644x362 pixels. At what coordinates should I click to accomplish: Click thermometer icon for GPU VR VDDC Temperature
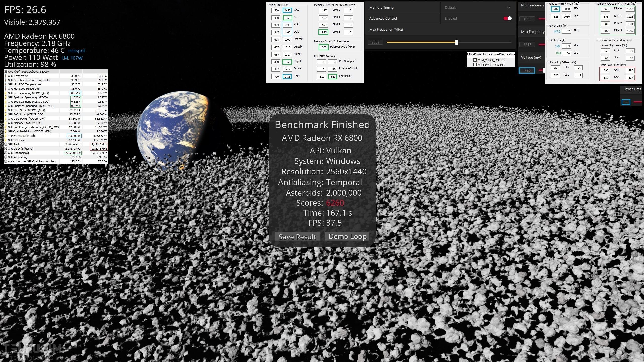click(x=6, y=84)
